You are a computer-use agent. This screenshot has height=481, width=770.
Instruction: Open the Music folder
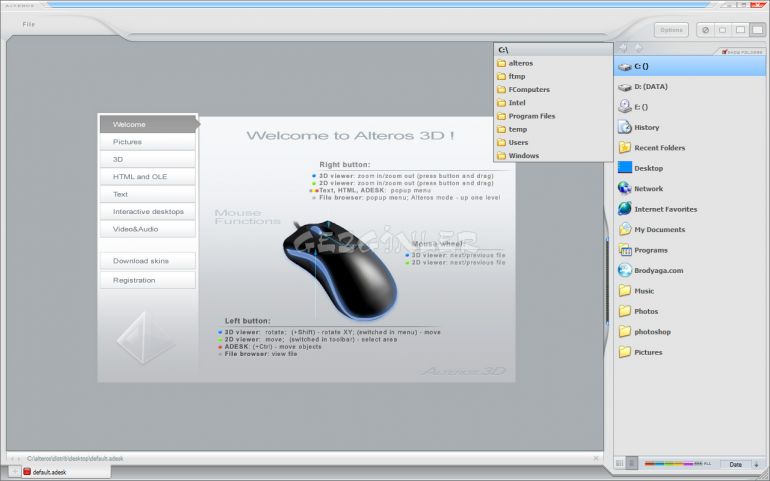[x=689, y=291]
